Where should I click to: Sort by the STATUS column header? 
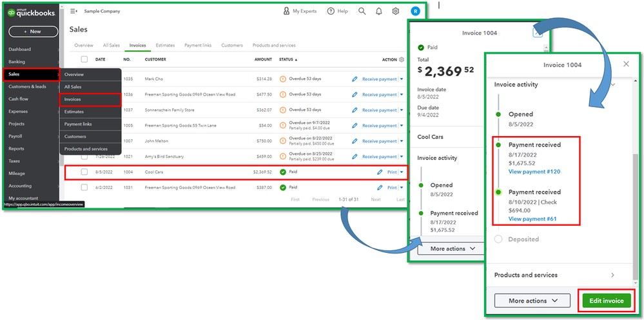(x=288, y=59)
